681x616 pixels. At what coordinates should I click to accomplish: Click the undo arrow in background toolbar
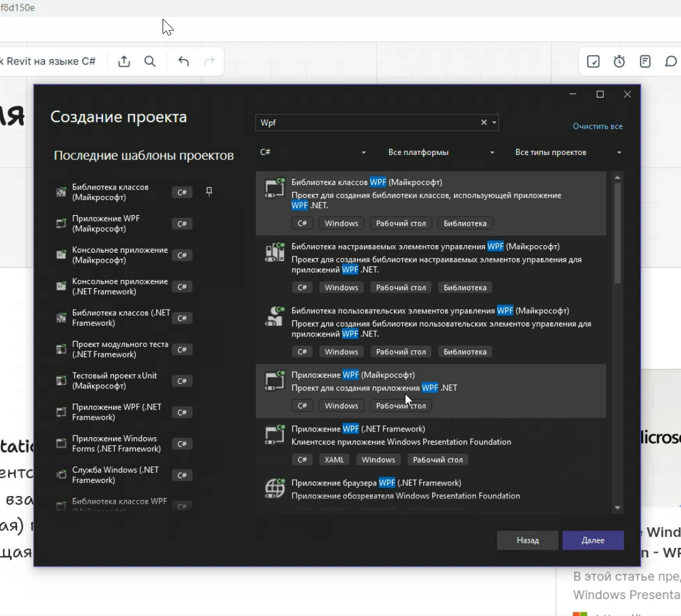pyautogui.click(x=183, y=61)
